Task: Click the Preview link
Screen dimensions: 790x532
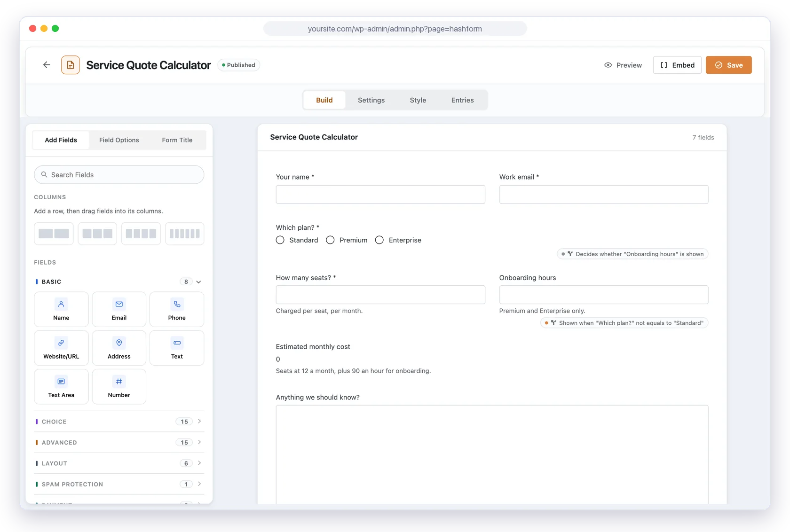Action: [x=623, y=65]
